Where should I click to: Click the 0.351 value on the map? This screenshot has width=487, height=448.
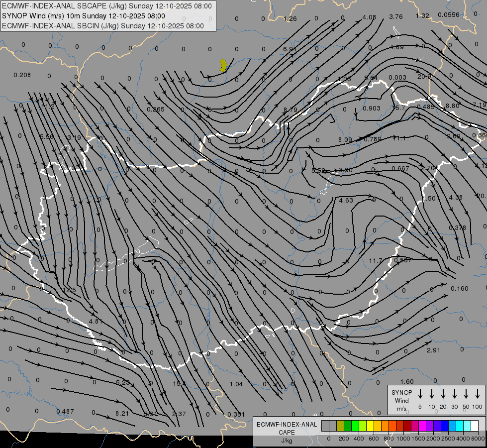click(236, 415)
